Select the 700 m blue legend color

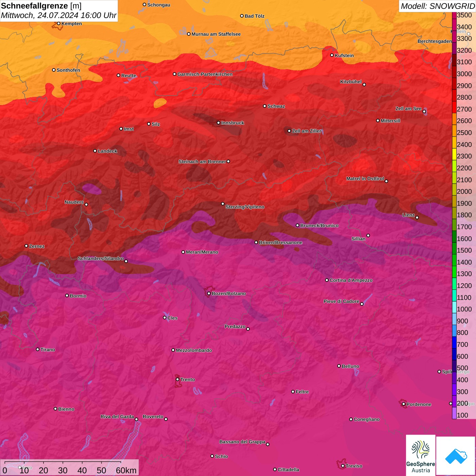[454, 342]
